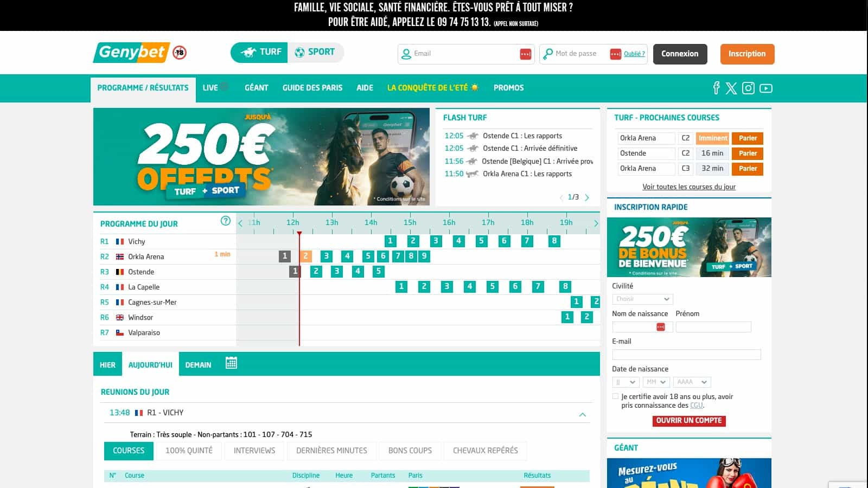Image resolution: width=868 pixels, height=488 pixels.
Task: Click Parier for Orkla Arena C3
Action: (748, 169)
